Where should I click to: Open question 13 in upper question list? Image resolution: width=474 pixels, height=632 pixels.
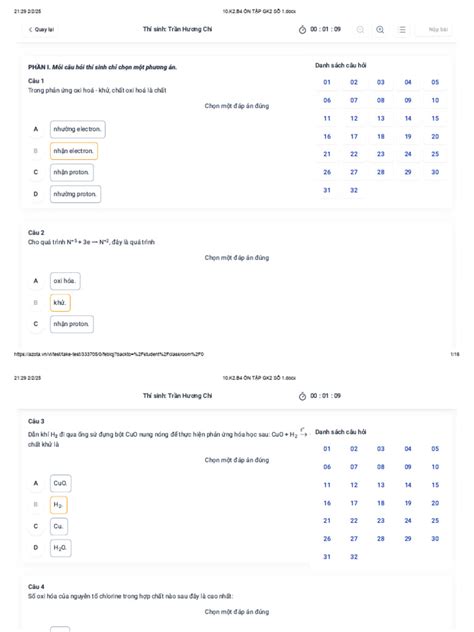[x=380, y=118]
